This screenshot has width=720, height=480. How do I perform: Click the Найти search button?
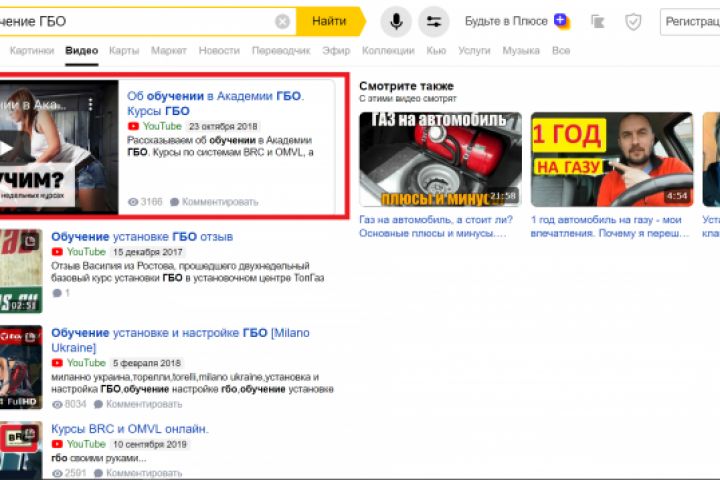pos(329,21)
